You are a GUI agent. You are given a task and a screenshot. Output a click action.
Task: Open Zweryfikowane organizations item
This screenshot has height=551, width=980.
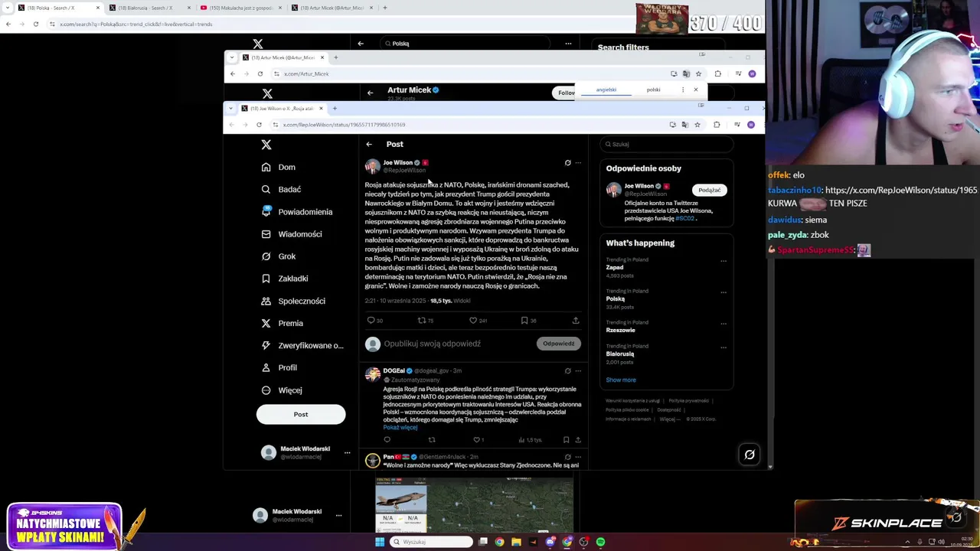pos(302,345)
